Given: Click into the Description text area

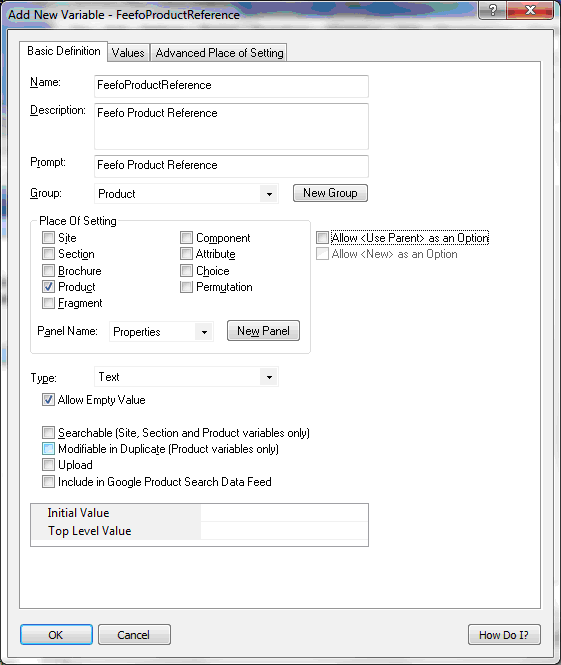Looking at the screenshot, I should (x=232, y=126).
